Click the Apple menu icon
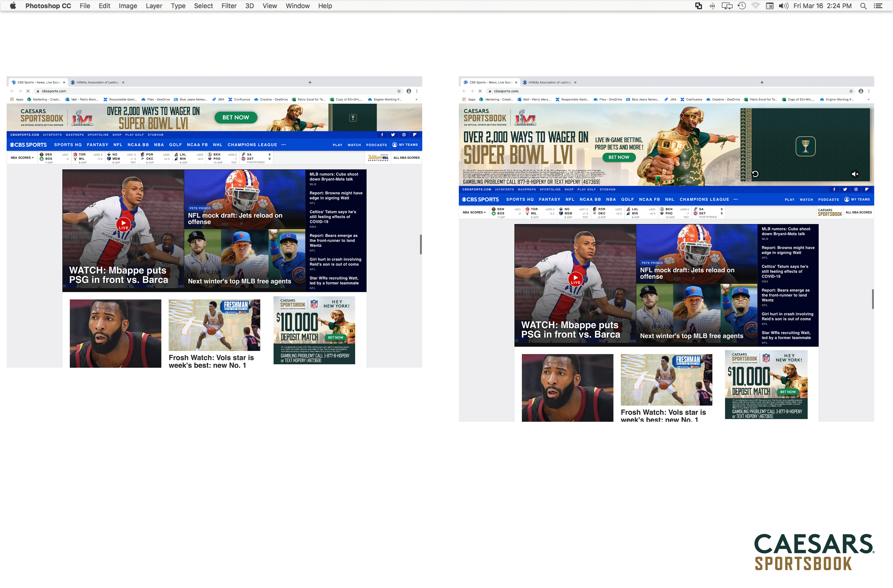The height and width of the screenshot is (588, 893). coord(13,6)
